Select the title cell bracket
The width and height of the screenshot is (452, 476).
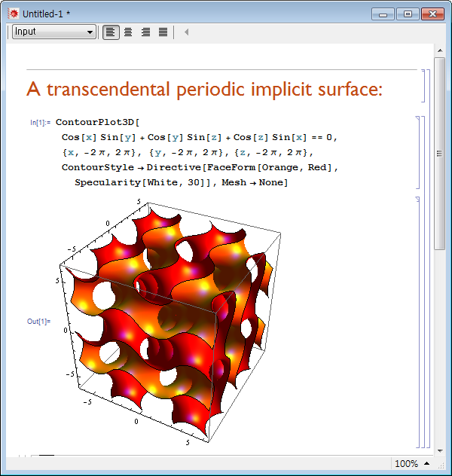424,86
